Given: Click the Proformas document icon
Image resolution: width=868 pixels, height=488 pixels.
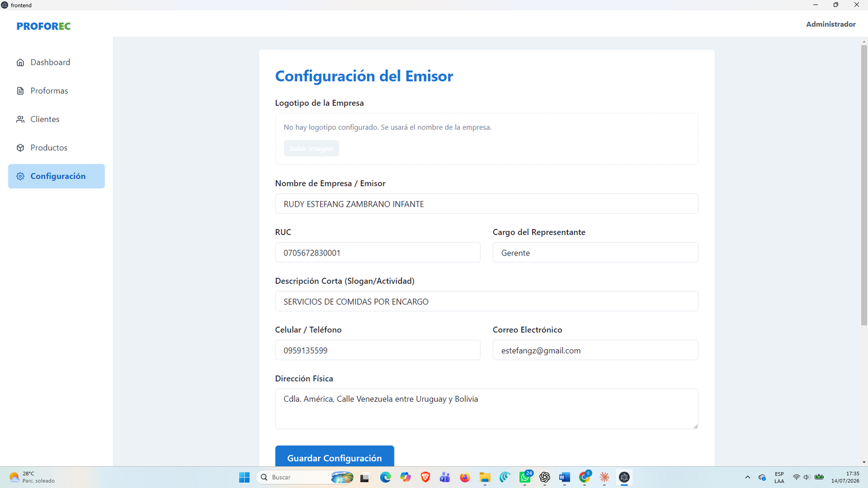Looking at the screenshot, I should [20, 91].
